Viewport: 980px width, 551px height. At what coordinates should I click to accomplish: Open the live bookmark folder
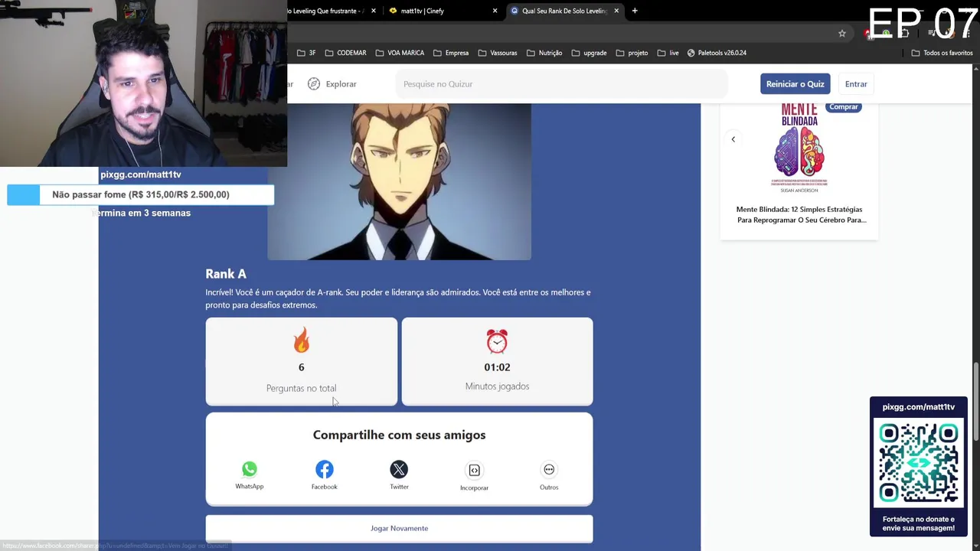click(668, 53)
